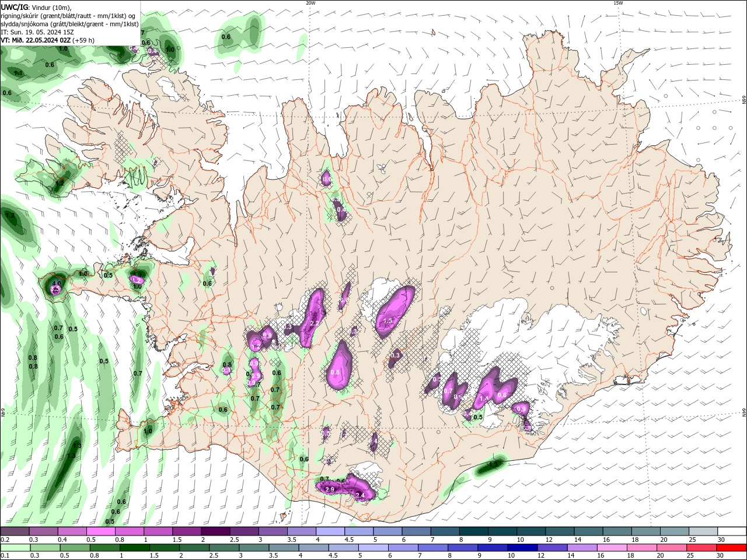Pick the darkest purple upper legend swatch 2–2.5
This screenshot has width=747, height=560.
click(x=216, y=531)
